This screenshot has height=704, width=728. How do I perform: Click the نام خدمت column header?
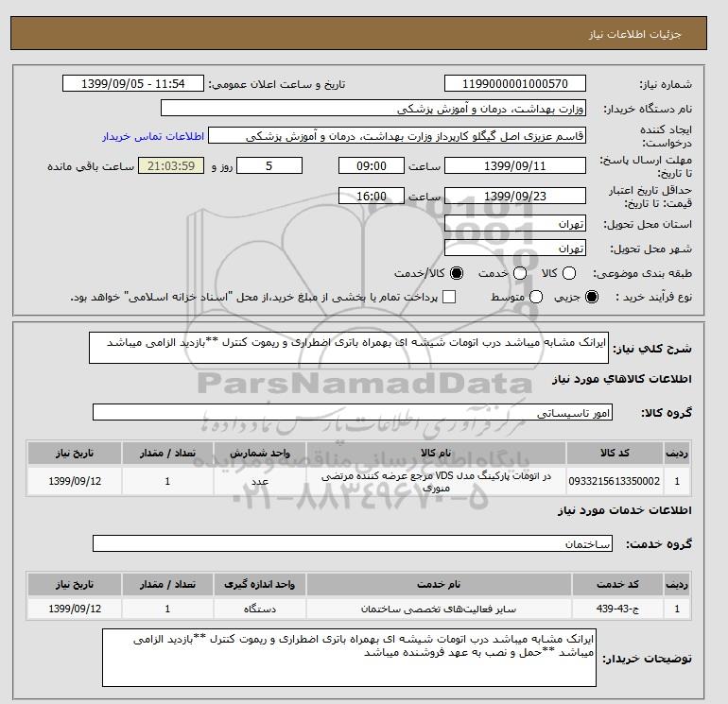tap(439, 584)
